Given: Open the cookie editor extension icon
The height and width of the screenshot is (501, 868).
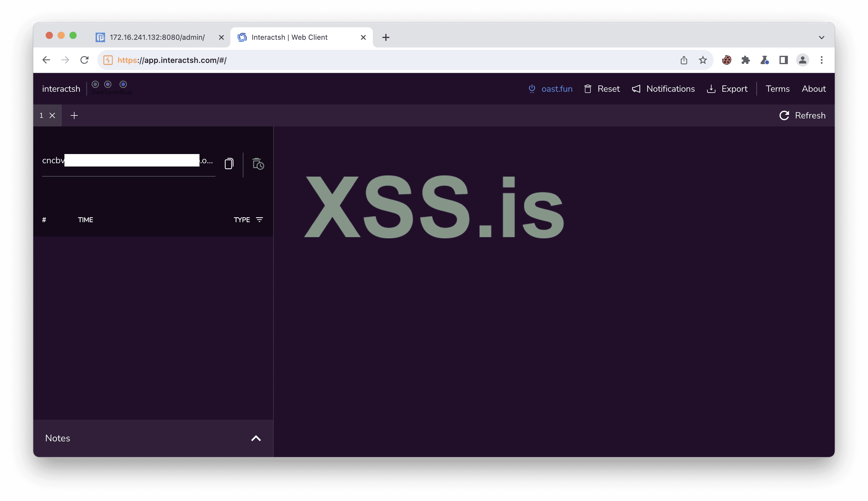Looking at the screenshot, I should (726, 60).
